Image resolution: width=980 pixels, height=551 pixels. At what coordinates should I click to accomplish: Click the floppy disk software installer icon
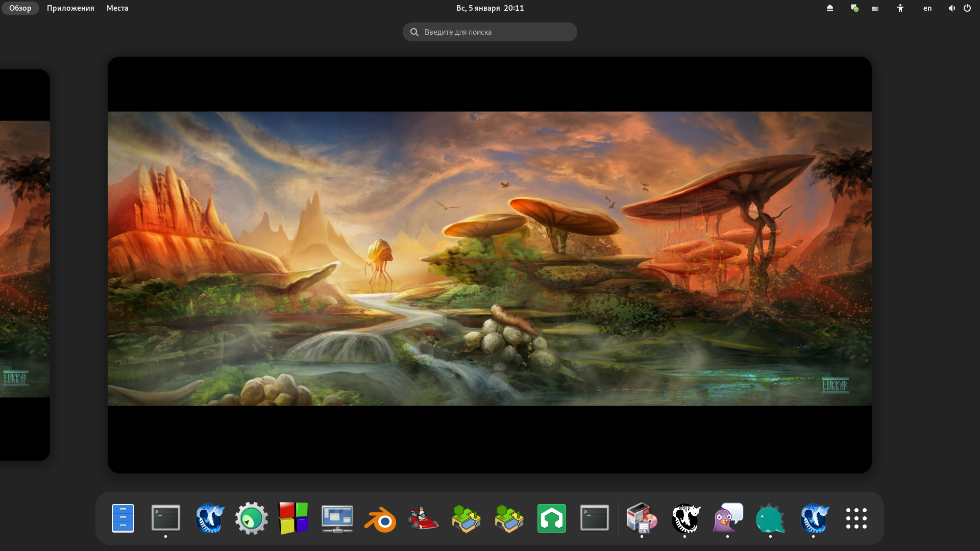pyautogui.click(x=642, y=518)
